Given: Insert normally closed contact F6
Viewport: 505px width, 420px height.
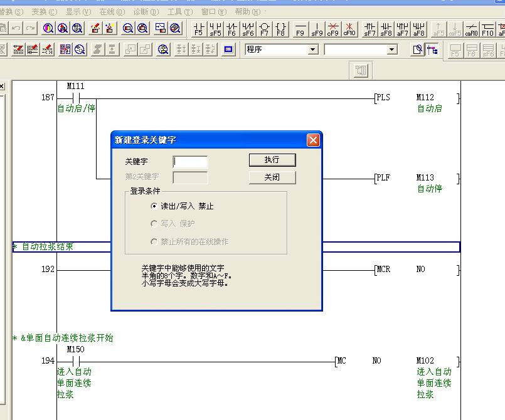Looking at the screenshot, I should click(231, 29).
